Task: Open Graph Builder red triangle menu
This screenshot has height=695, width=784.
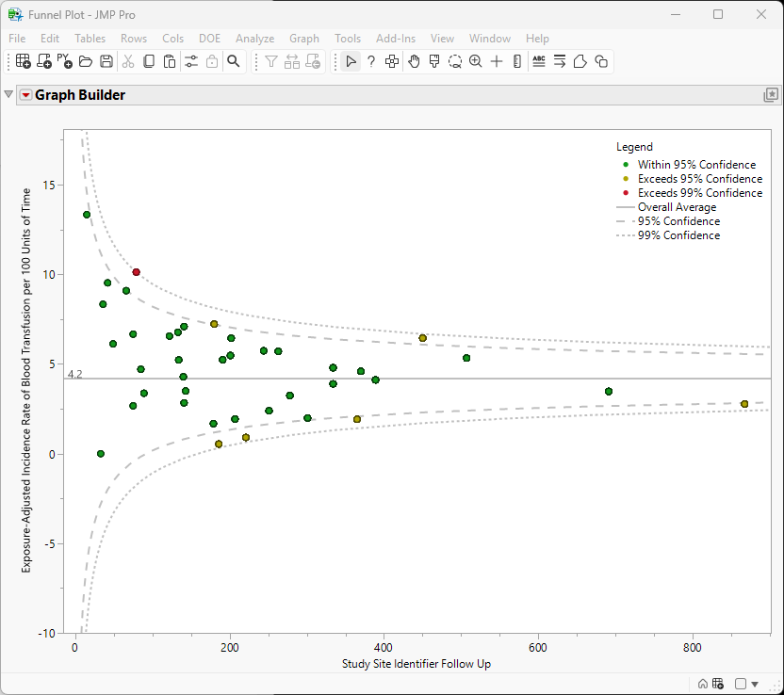Action: coord(26,95)
